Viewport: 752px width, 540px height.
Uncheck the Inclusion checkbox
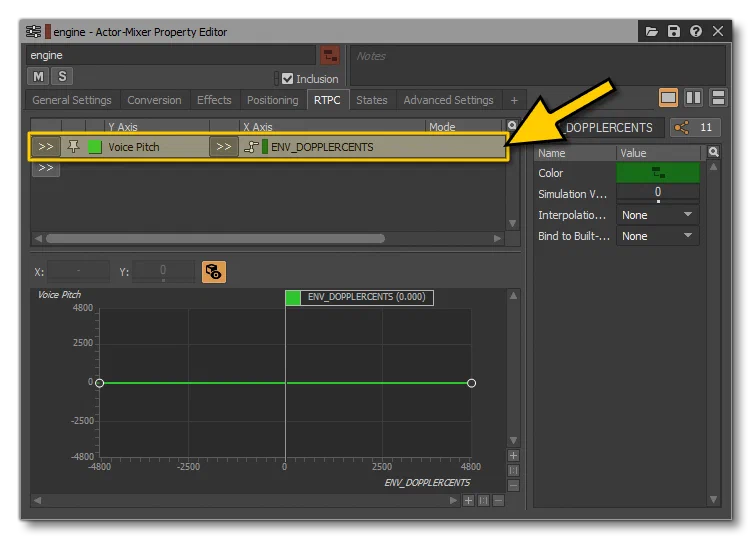point(287,79)
